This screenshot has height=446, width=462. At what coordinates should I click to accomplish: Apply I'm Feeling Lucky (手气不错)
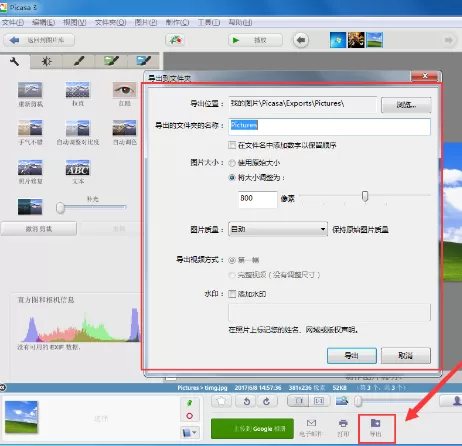[x=30, y=133]
